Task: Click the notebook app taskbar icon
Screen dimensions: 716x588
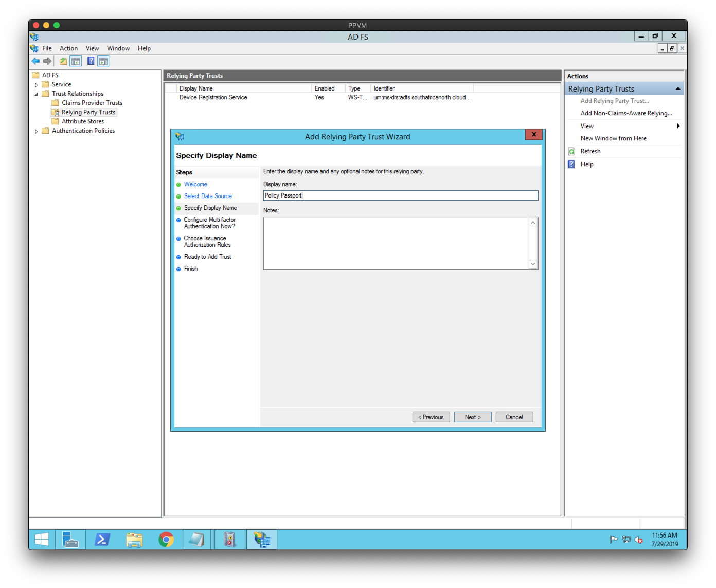Action: click(x=197, y=540)
